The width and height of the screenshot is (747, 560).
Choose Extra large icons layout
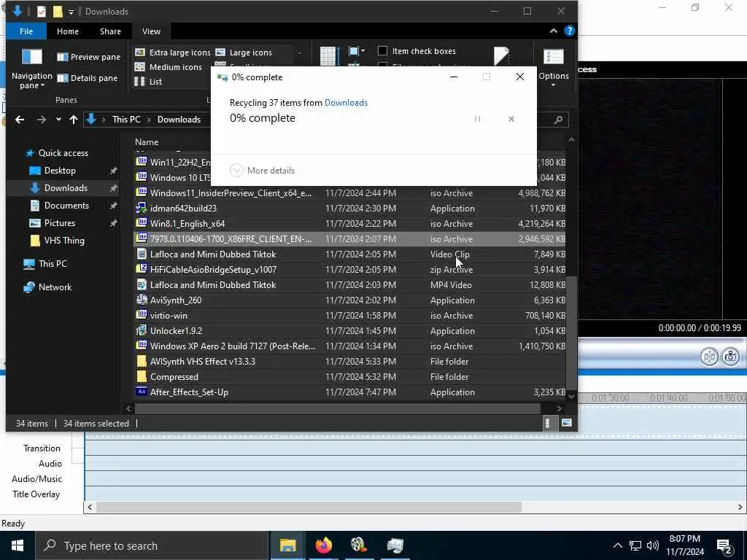click(172, 52)
